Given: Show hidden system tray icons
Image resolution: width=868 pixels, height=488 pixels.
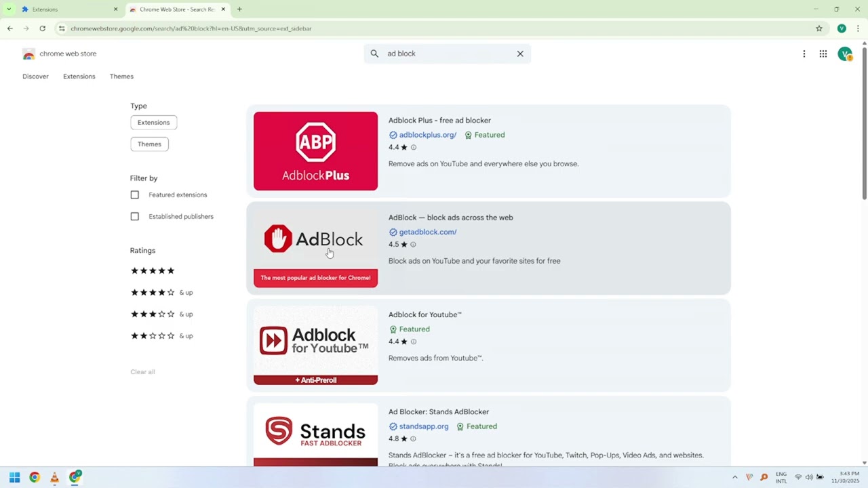Looking at the screenshot, I should (x=734, y=477).
